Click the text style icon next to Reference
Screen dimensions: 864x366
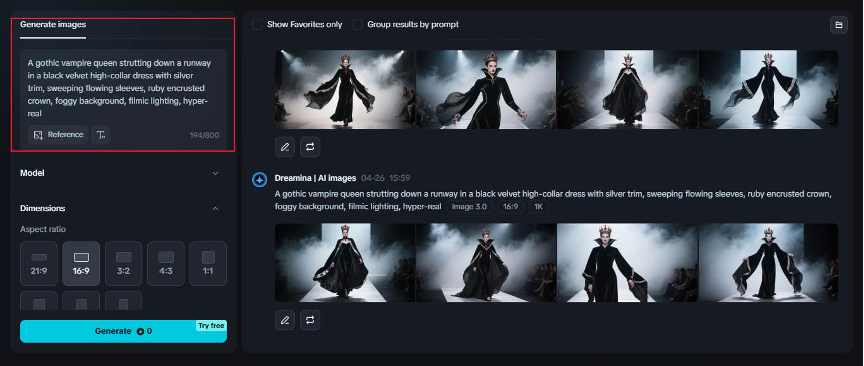tap(100, 134)
